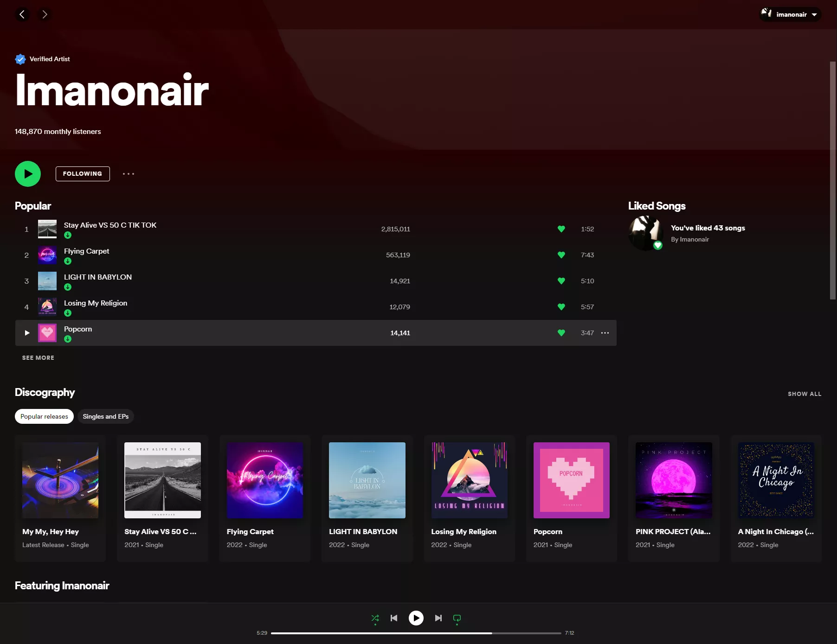
Task: Click the Stay Alive downloaded indicator
Action: (68, 235)
